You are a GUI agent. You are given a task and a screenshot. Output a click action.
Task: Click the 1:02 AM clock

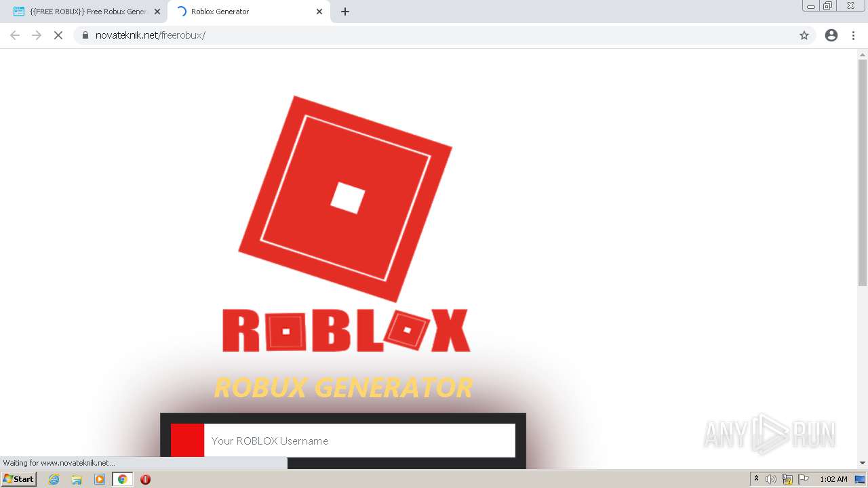pyautogui.click(x=833, y=479)
